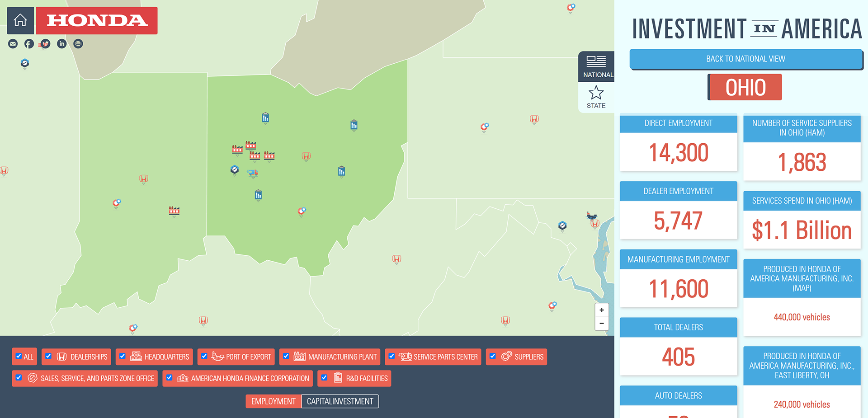868x418 pixels.
Task: Share on Twitter bird icon
Action: (45, 44)
